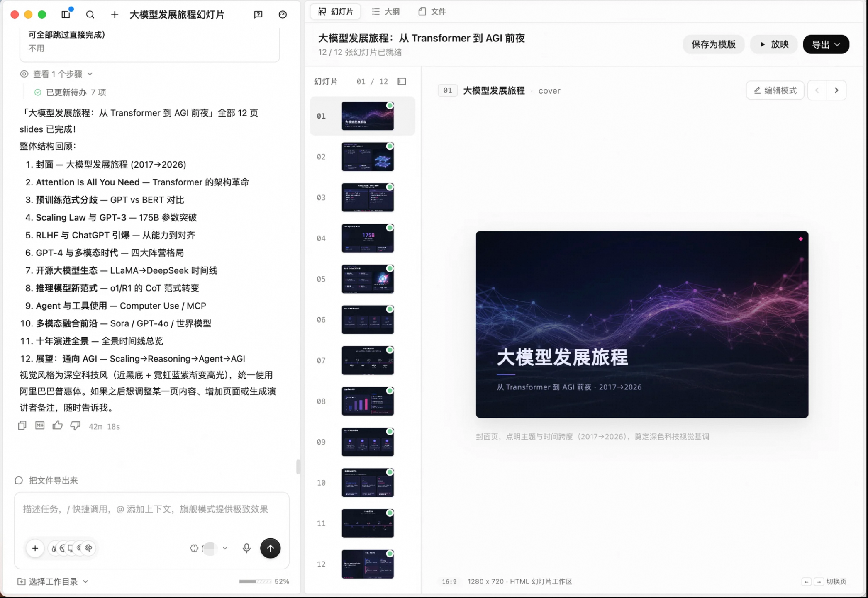Click the '1280 x 720 · HTML 幻灯片工作区' label
This screenshot has width=868, height=598.
coord(519,581)
